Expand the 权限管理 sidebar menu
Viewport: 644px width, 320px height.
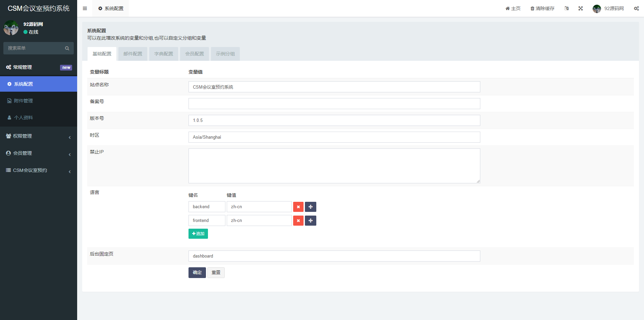pyautogui.click(x=39, y=136)
